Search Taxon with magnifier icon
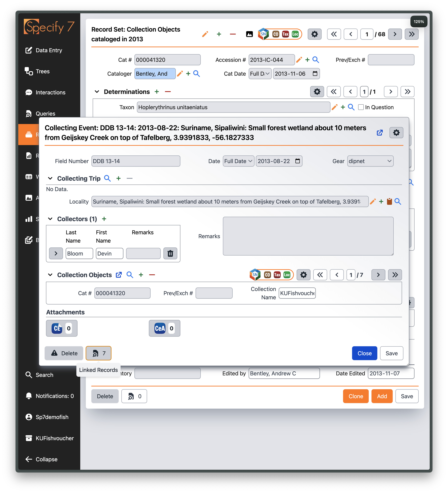This screenshot has height=493, width=448. pyautogui.click(x=351, y=107)
